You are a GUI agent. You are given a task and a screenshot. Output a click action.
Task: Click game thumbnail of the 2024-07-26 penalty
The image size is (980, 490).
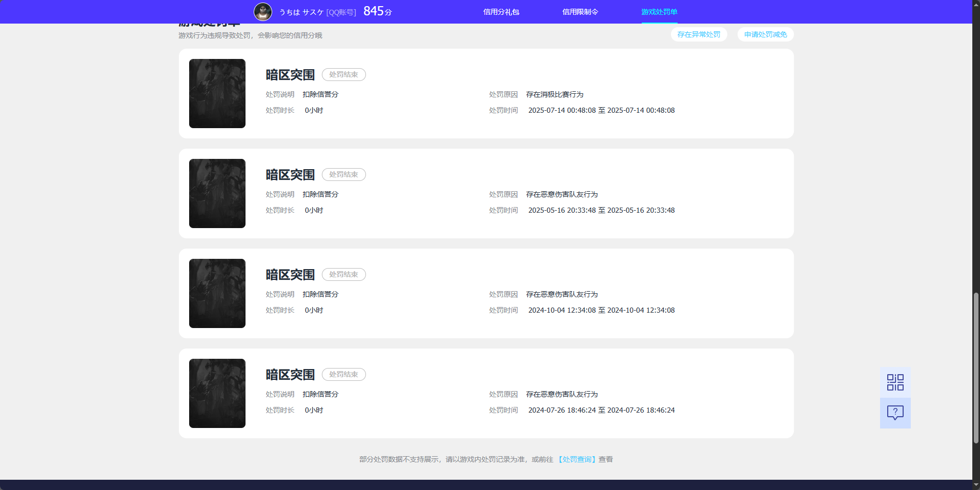217,393
